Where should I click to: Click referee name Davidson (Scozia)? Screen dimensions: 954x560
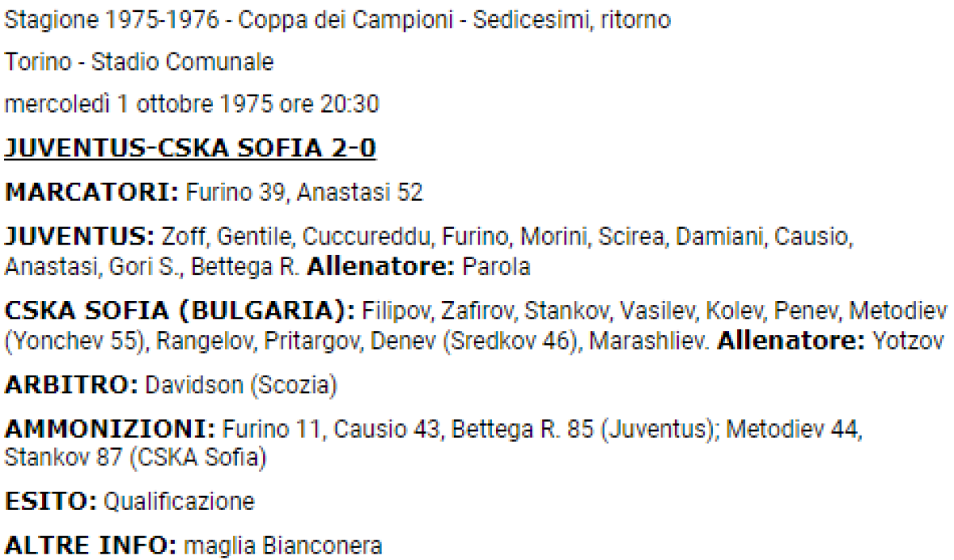tap(240, 386)
